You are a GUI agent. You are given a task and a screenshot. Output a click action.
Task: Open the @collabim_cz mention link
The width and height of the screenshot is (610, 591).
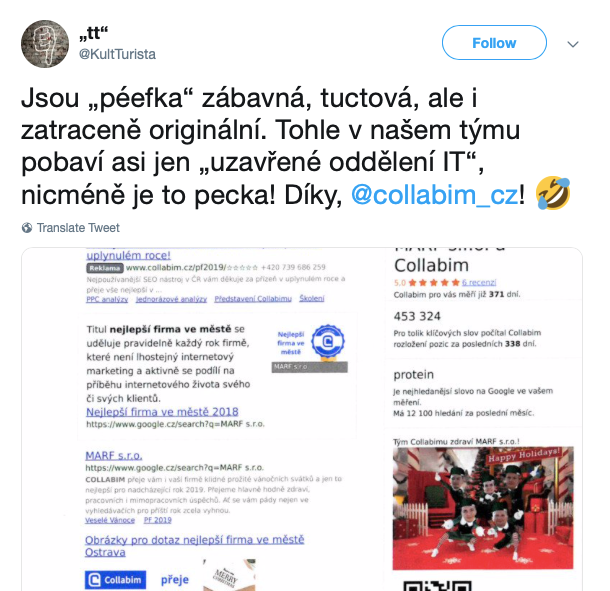tap(435, 195)
